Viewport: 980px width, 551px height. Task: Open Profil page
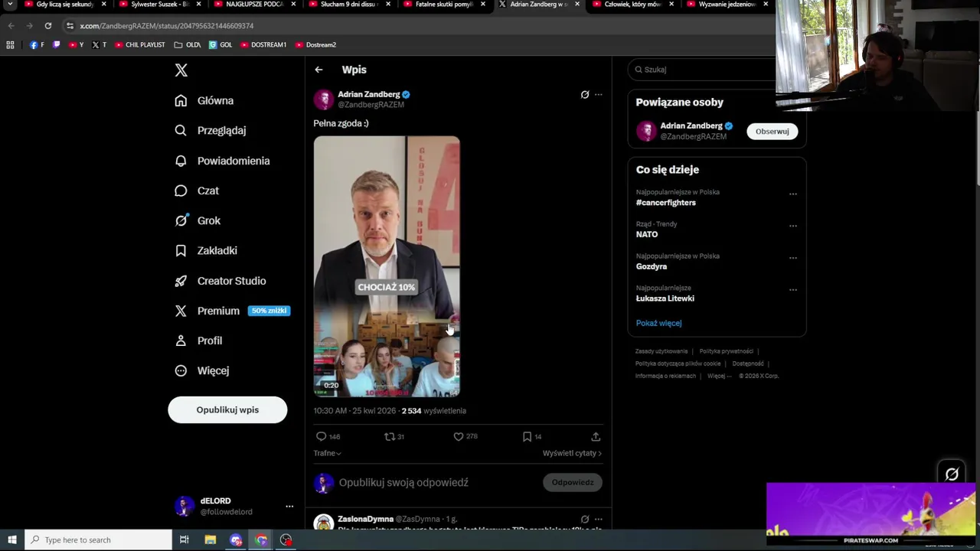tap(198, 341)
